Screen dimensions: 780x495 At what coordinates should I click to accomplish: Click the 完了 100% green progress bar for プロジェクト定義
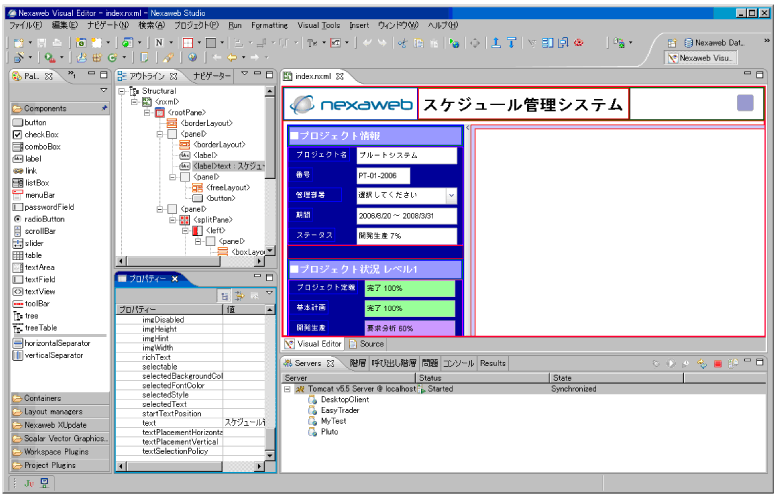coord(409,289)
